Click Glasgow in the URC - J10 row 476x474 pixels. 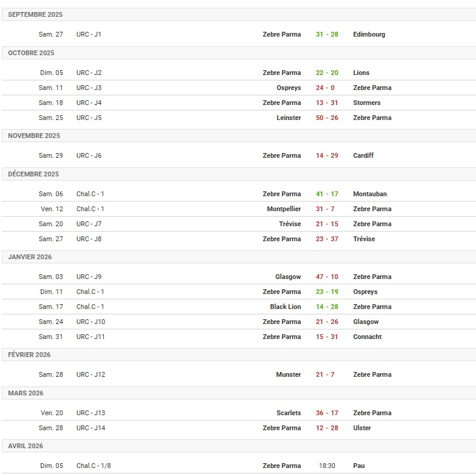pyautogui.click(x=366, y=322)
